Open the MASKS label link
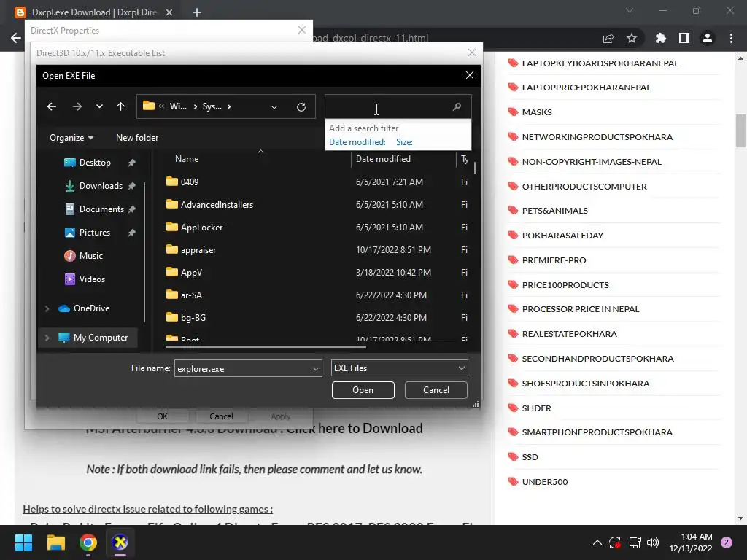This screenshot has height=560, width=747. click(537, 112)
